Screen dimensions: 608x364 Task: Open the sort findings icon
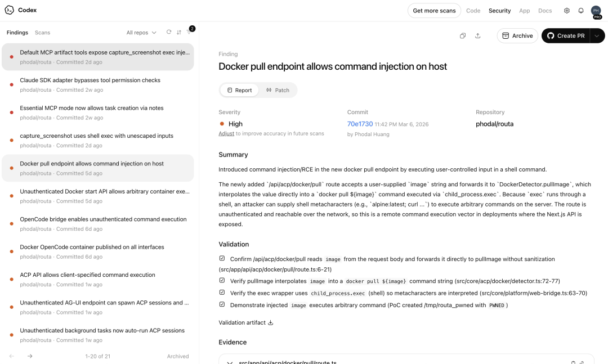pyautogui.click(x=179, y=33)
